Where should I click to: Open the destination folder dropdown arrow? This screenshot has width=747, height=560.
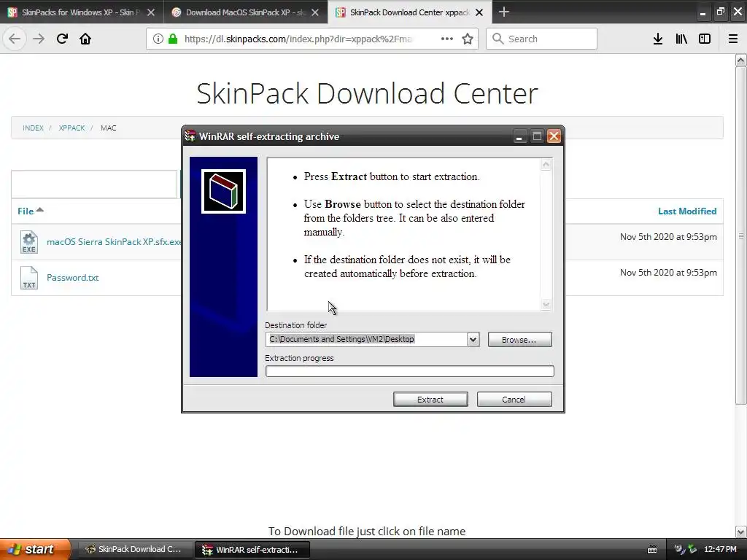(x=473, y=340)
